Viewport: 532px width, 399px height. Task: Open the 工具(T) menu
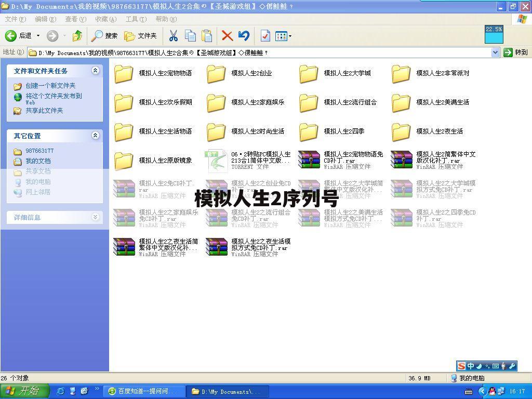[x=136, y=19]
